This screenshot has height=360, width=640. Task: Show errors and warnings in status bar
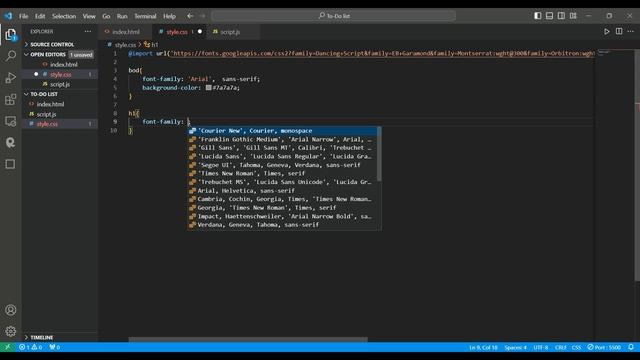tap(31, 347)
